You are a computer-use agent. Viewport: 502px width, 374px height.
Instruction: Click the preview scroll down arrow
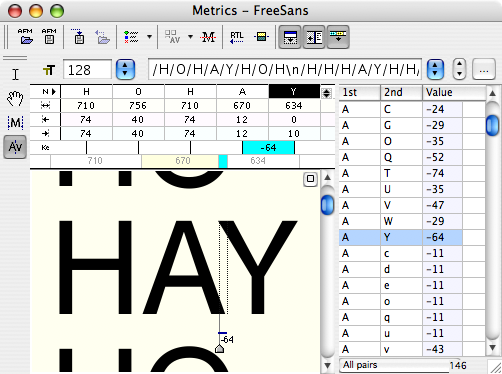click(x=327, y=366)
